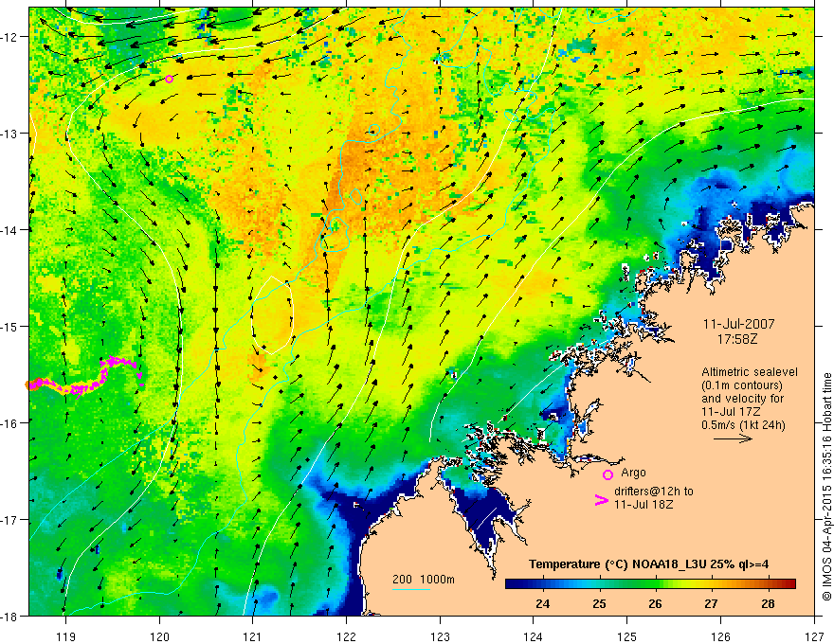Click longitude axis label 122
The width and height of the screenshot is (834, 644).
click(346, 635)
